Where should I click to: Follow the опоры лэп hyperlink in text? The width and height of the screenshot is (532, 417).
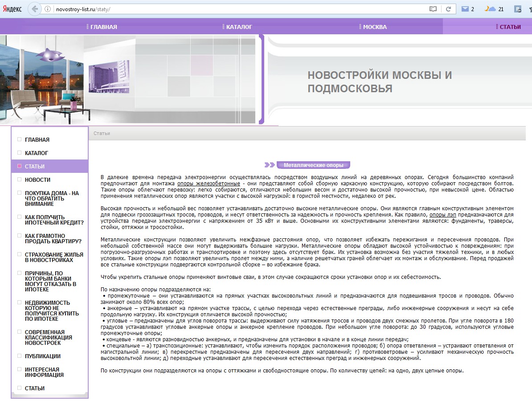(x=443, y=215)
